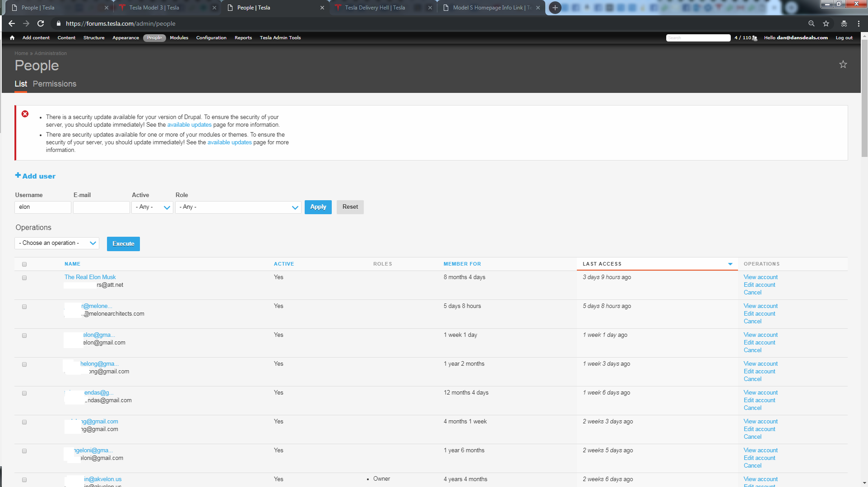
Task: Toggle the select-all checkbox in table header
Action: [24, 264]
